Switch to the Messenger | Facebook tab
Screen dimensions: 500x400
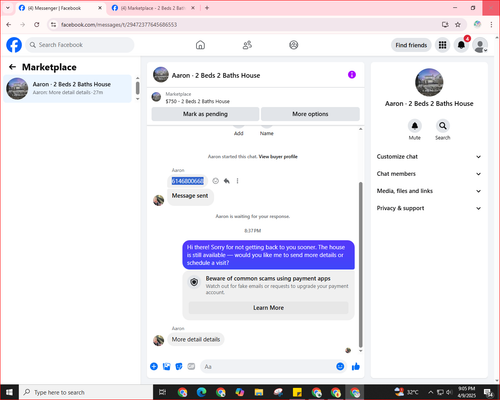(61, 8)
